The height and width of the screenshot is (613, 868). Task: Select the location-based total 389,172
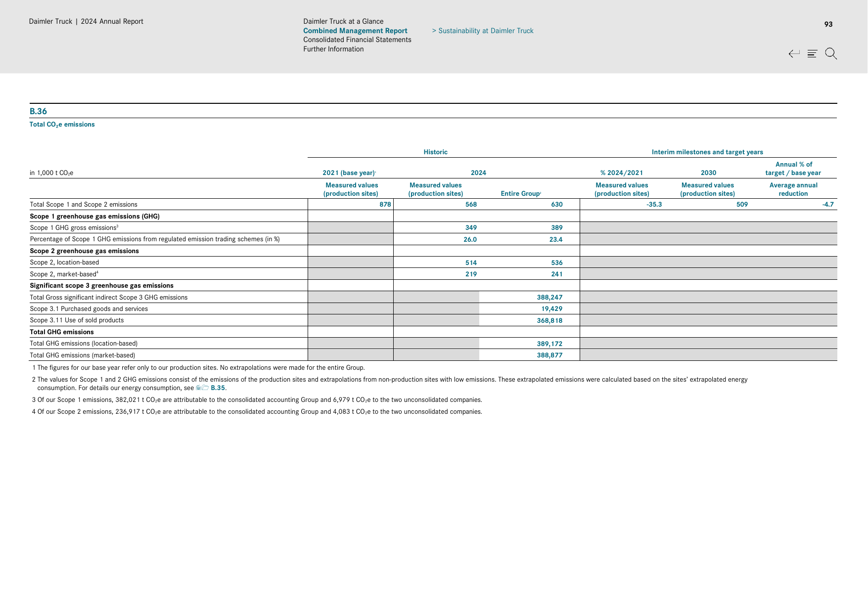pyautogui.click(x=549, y=344)
